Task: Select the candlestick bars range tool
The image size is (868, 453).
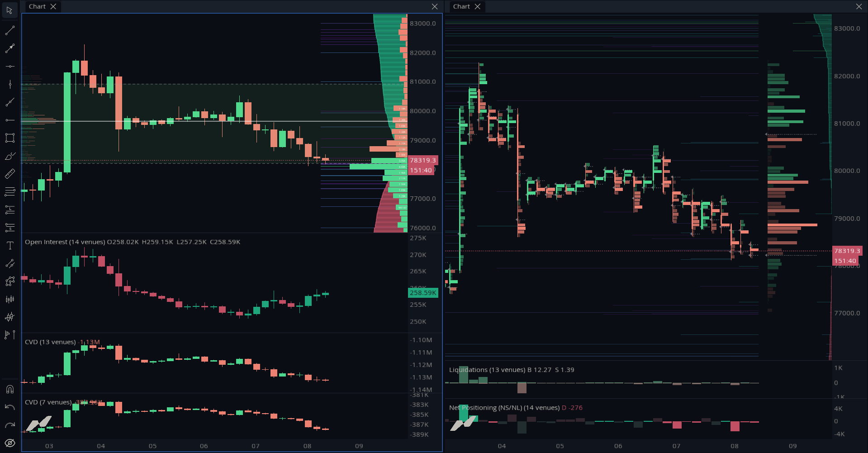Action: pyautogui.click(x=9, y=299)
